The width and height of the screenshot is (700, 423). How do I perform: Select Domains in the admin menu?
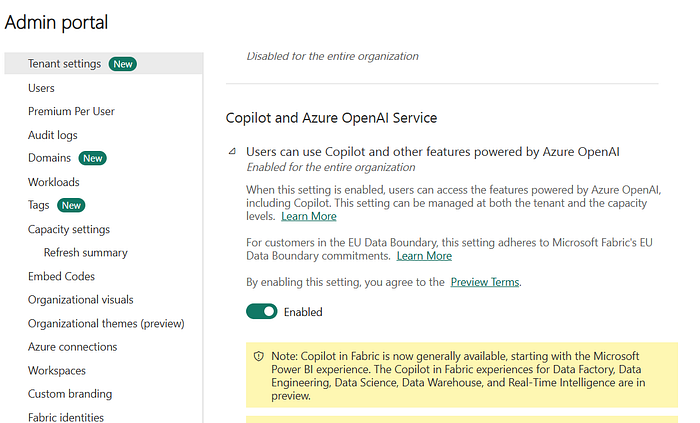[x=49, y=158]
